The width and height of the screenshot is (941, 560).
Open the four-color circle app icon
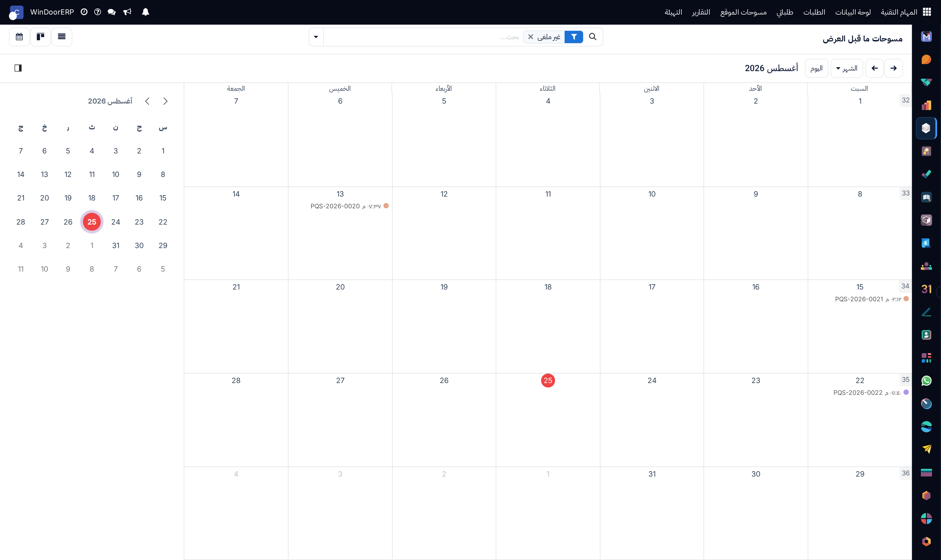click(x=926, y=519)
